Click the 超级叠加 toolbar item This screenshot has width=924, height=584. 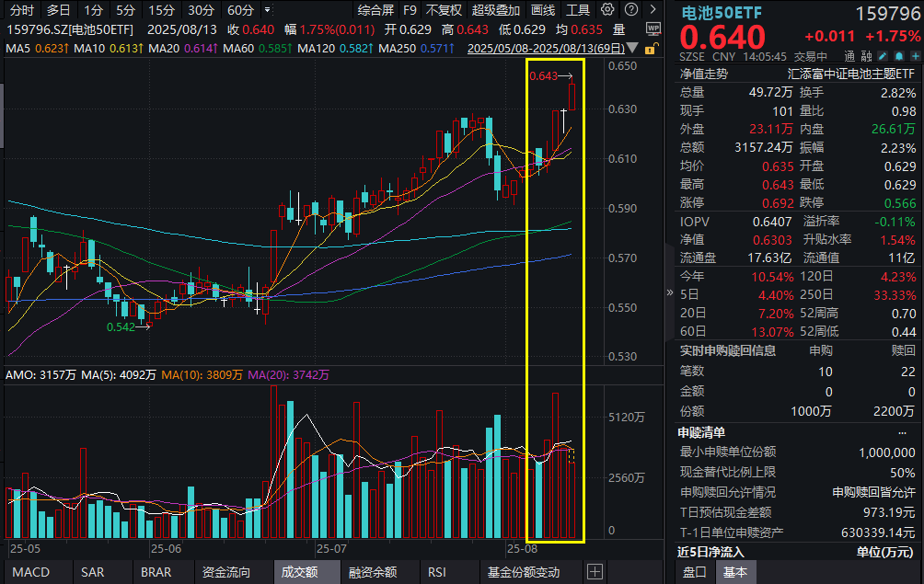click(x=496, y=9)
